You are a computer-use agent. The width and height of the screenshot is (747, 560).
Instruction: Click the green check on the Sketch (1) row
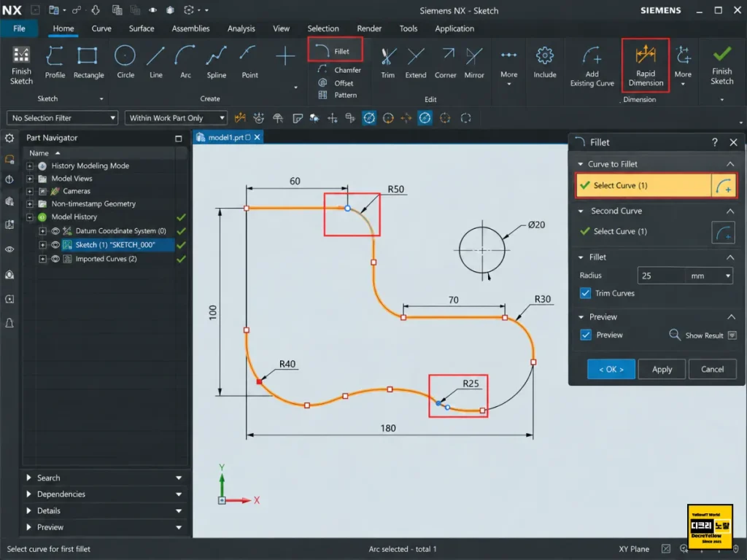click(181, 245)
